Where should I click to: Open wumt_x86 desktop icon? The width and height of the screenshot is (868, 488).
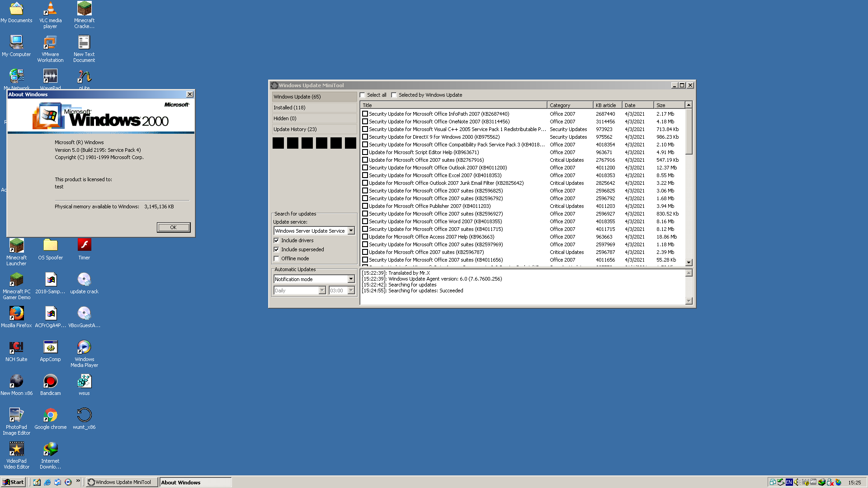tap(84, 418)
